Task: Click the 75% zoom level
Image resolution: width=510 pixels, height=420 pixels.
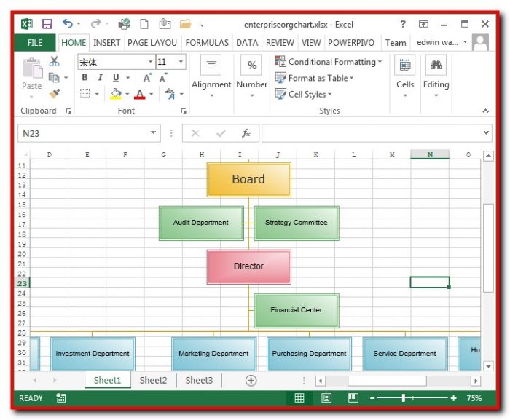Action: point(474,398)
